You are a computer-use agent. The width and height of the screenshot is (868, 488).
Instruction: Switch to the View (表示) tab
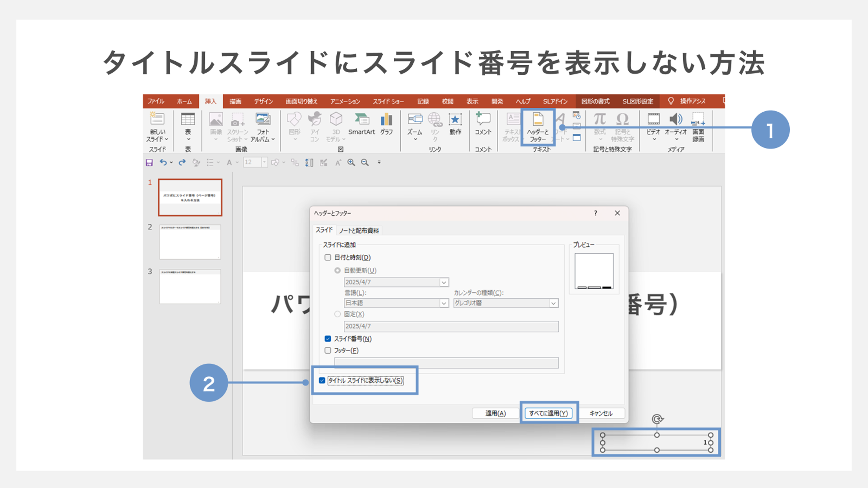coord(472,101)
